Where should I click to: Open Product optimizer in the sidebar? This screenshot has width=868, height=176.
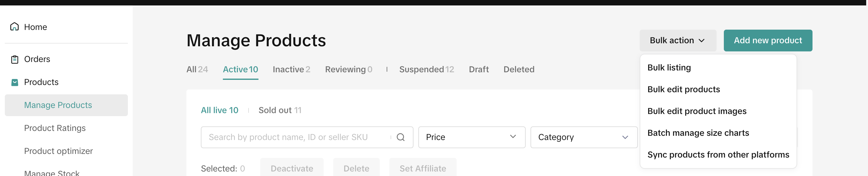[58, 151]
